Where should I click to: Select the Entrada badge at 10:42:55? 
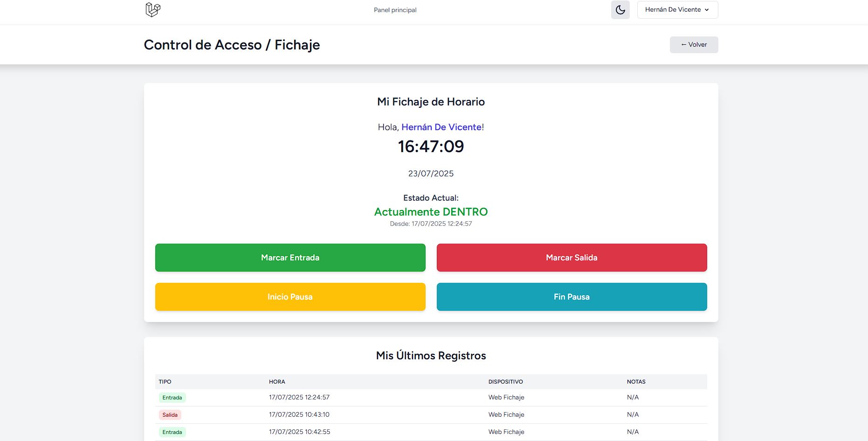172,432
